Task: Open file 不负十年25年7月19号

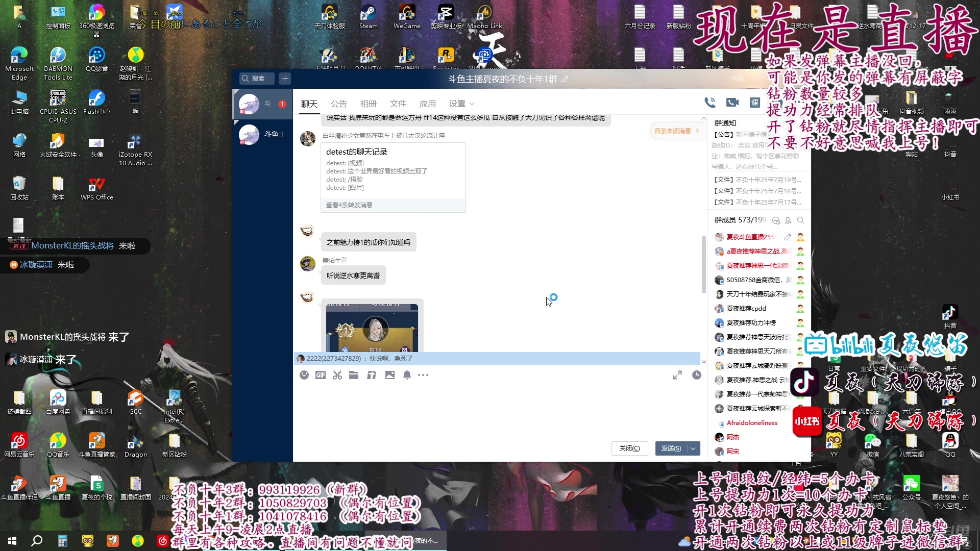Action: pyautogui.click(x=757, y=180)
